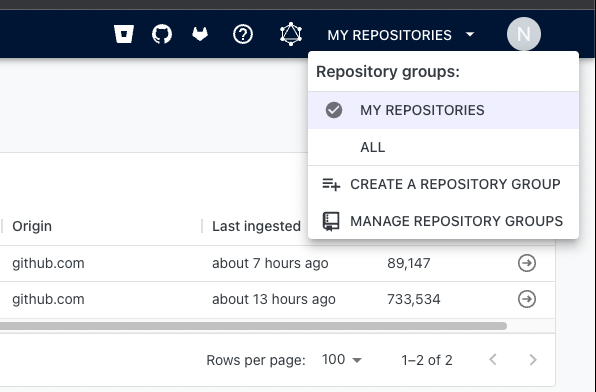Open the GitLab fox icon
This screenshot has width=596, height=392.
[200, 34]
